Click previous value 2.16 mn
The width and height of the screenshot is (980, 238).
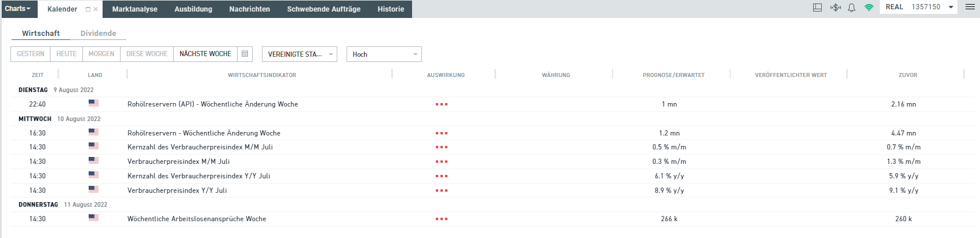904,104
